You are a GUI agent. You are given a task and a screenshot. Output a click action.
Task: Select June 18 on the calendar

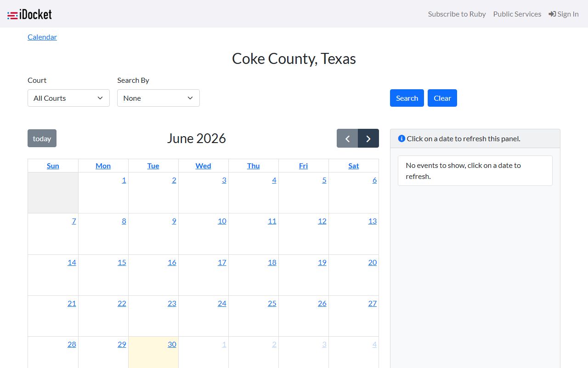tap(272, 262)
